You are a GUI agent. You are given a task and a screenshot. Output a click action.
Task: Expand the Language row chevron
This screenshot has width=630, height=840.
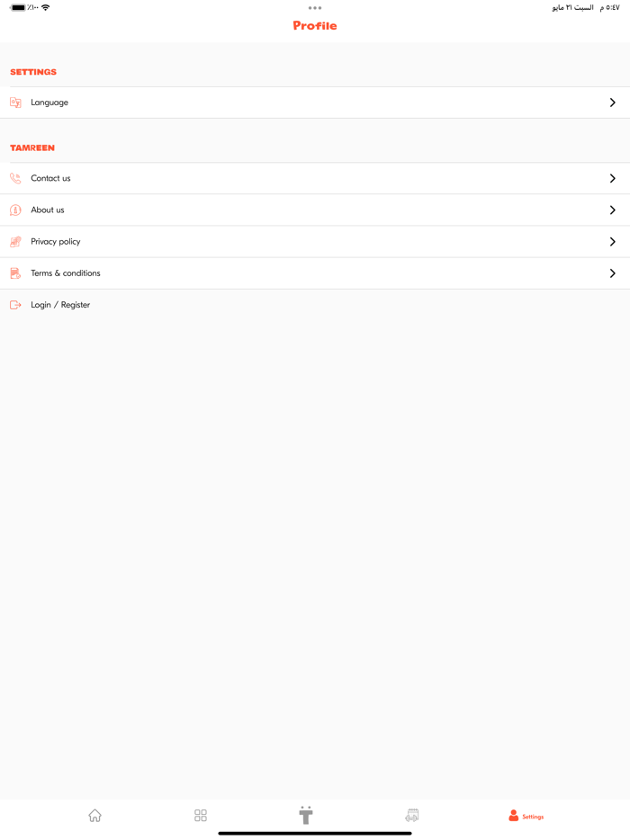click(613, 102)
